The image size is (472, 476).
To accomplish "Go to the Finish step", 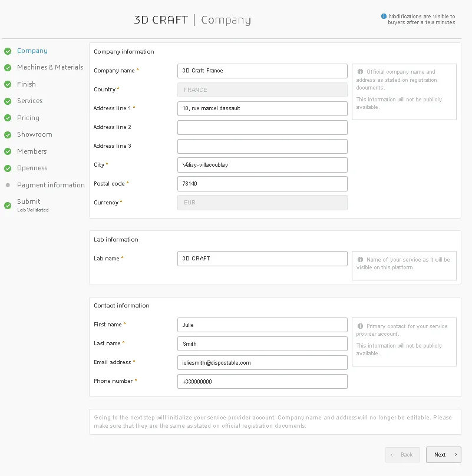I will click(27, 84).
